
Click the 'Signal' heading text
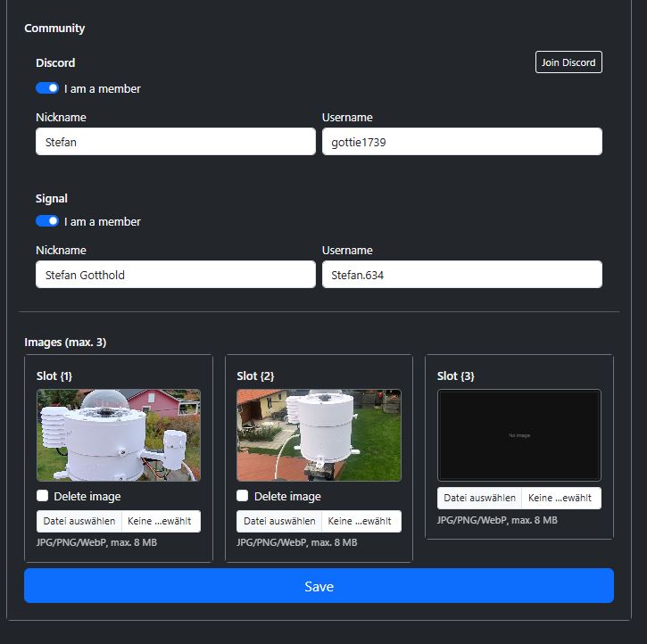coord(52,198)
